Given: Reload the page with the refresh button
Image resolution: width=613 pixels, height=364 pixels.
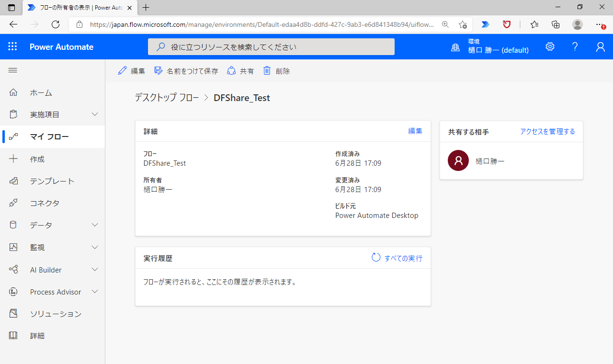Looking at the screenshot, I should point(56,24).
